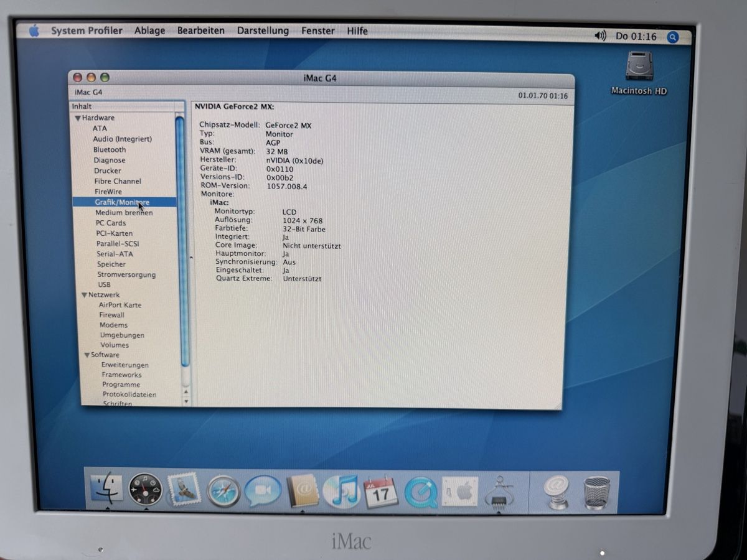This screenshot has height=560, width=747.
Task: Click the sidebar scroll up arrow
Action: click(185, 392)
